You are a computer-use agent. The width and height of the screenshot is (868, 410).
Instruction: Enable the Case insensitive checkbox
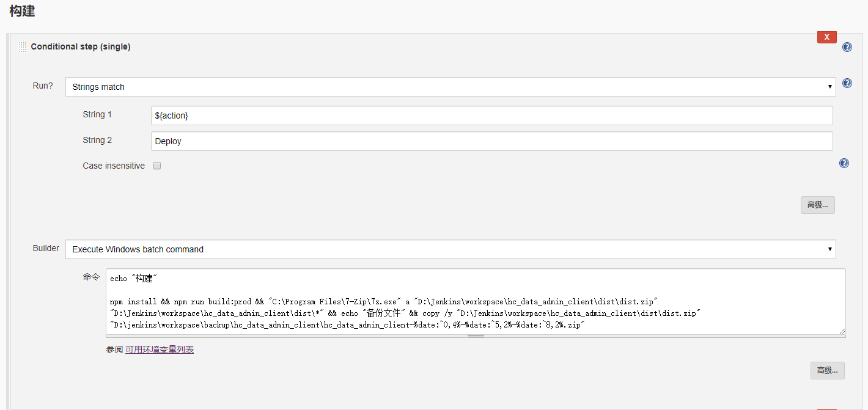157,166
